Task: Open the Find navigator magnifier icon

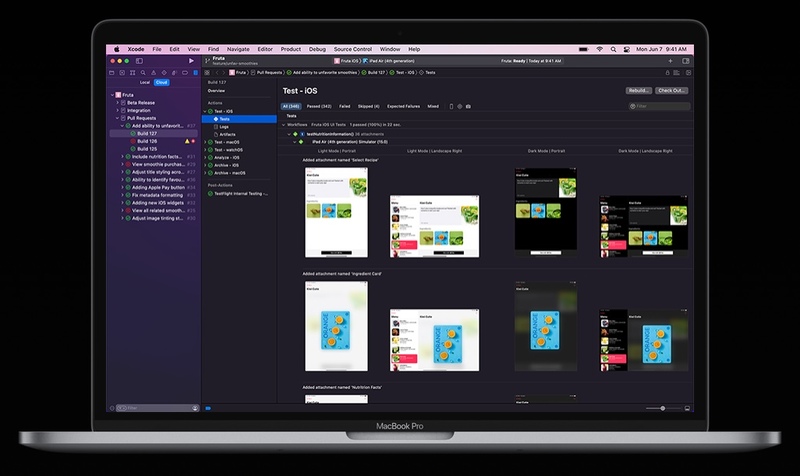Action: (x=143, y=73)
